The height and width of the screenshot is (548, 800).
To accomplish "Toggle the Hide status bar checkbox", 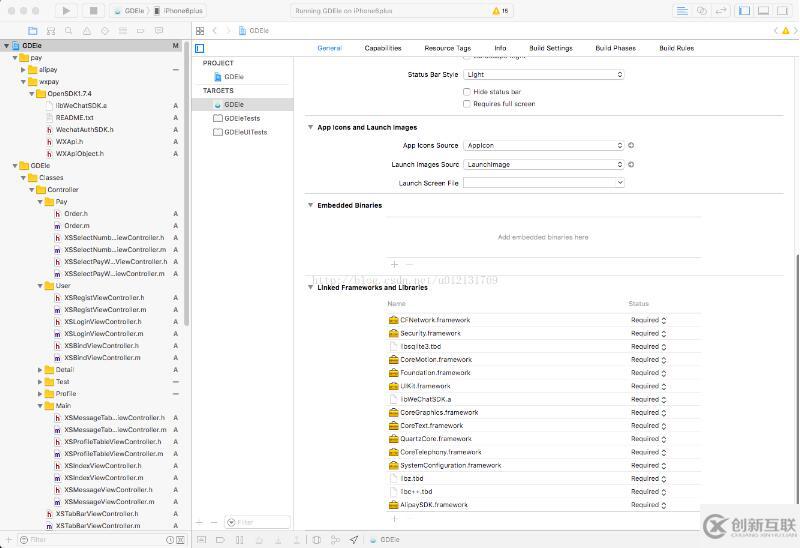I will click(x=466, y=92).
